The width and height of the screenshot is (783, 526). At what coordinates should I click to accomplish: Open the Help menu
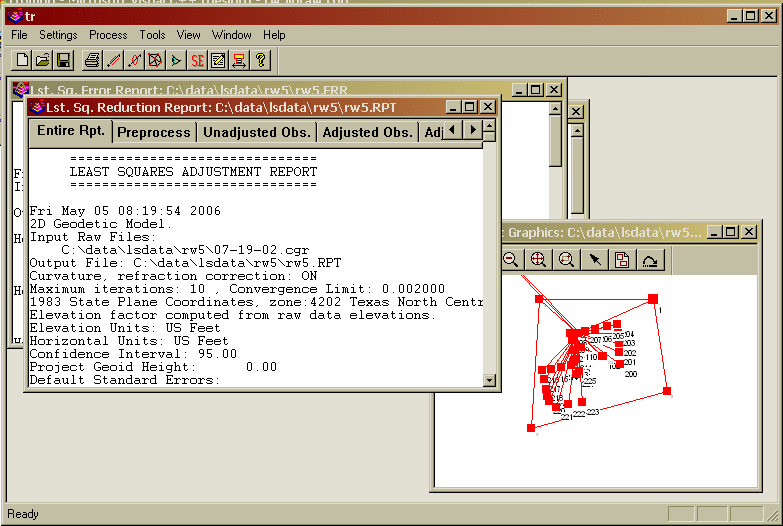click(x=274, y=35)
